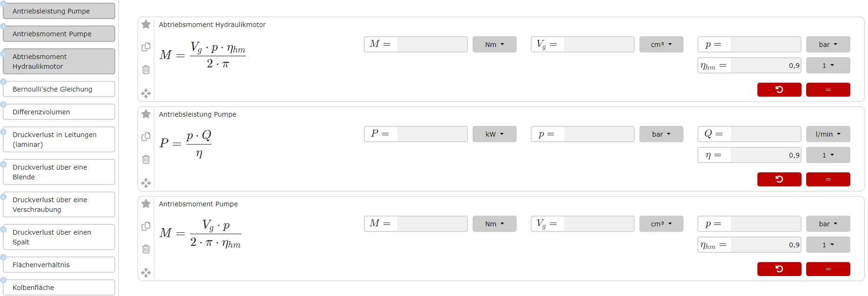Open the cm³ unit dropdown in Antriebsmoment Pumpe

[661, 224]
